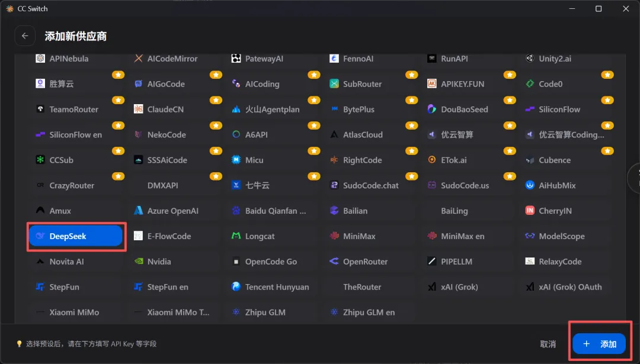Select the Unity2.ai provider icon
This screenshot has height=364, width=640.
click(530, 58)
